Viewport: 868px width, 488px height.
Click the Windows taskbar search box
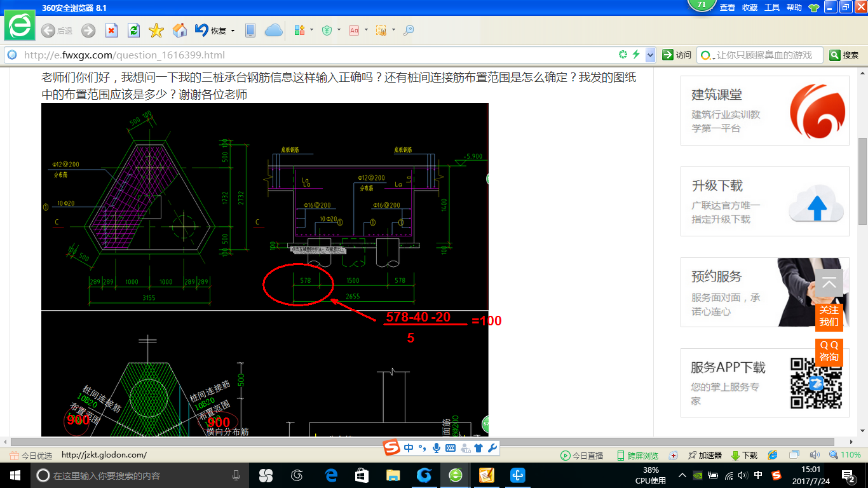tap(140, 475)
